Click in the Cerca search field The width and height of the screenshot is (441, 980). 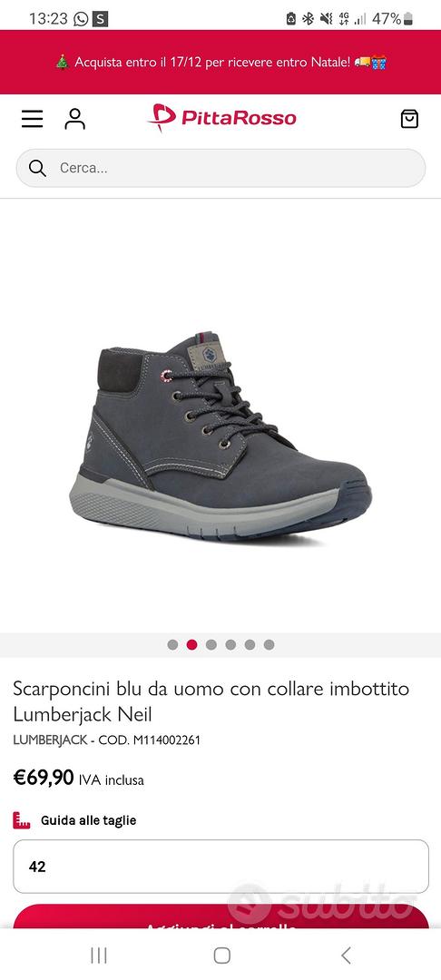(220, 168)
